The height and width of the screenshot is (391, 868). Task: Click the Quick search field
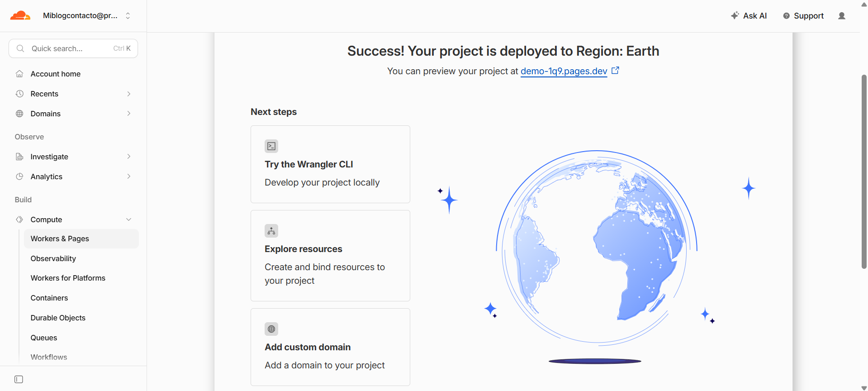73,48
